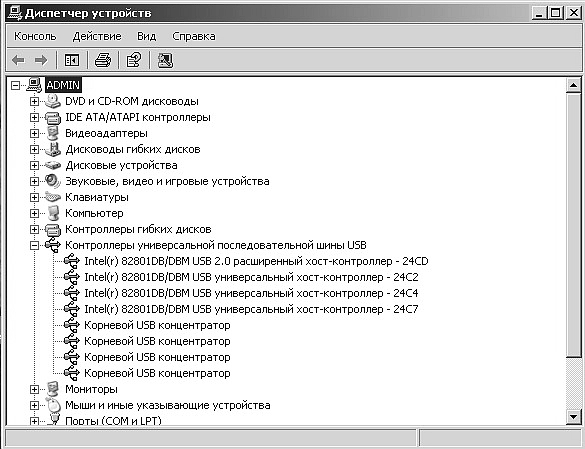The height and width of the screenshot is (449, 585).
Task: Select the first Корневой USB концентратор
Action: (157, 325)
